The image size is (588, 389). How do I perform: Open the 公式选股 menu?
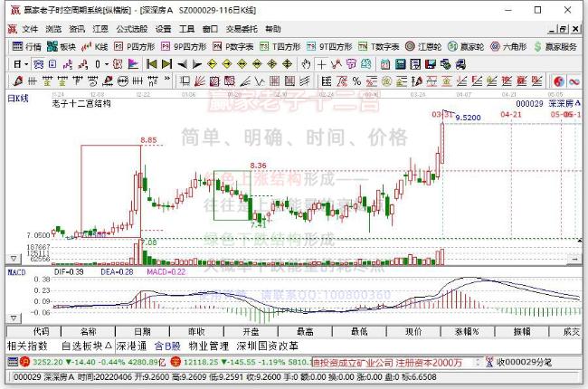coord(132,29)
